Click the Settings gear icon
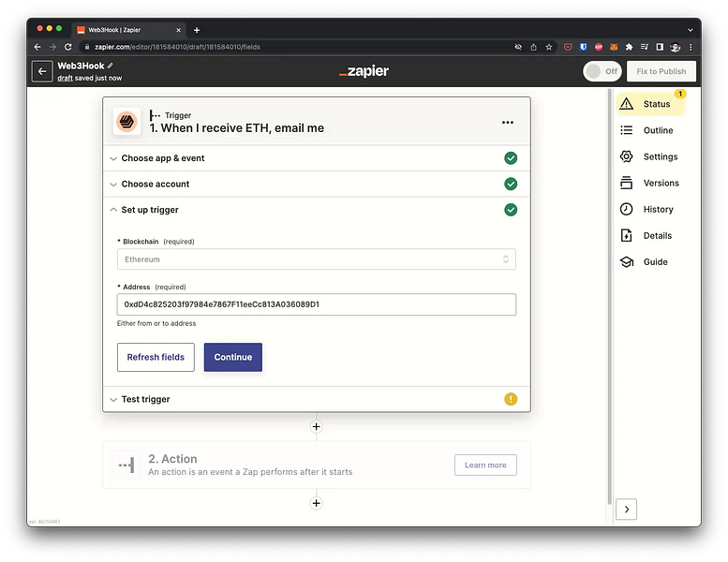The width and height of the screenshot is (728, 562). pos(626,156)
